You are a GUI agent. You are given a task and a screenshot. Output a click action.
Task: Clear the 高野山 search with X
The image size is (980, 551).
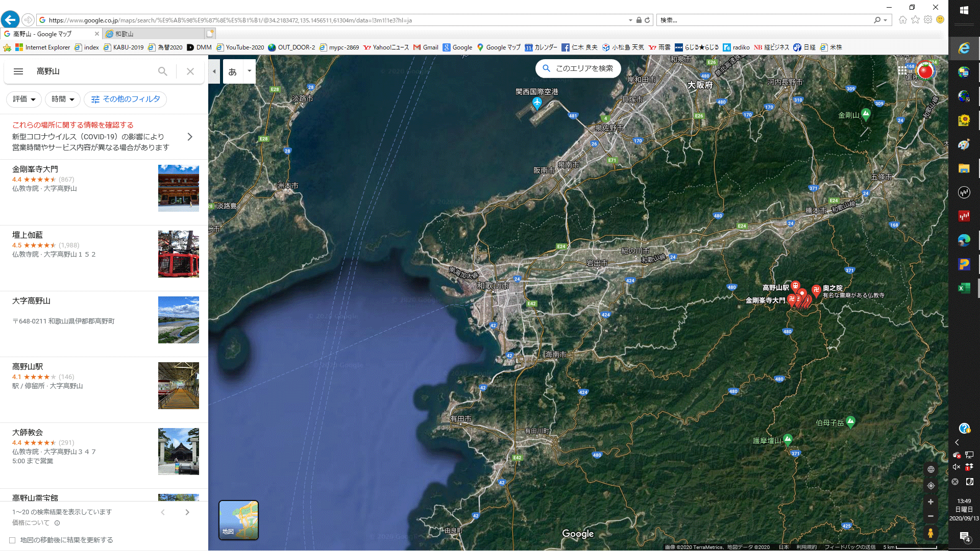[190, 71]
